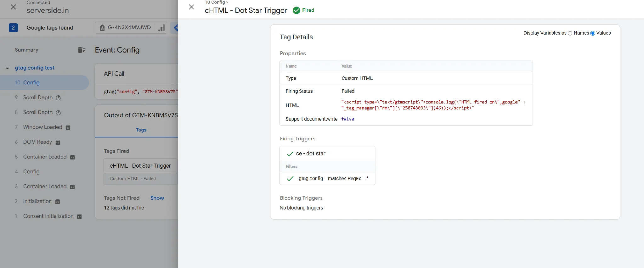Click the Google tags found count badge
Screen dimensions: 644x268
point(13,28)
